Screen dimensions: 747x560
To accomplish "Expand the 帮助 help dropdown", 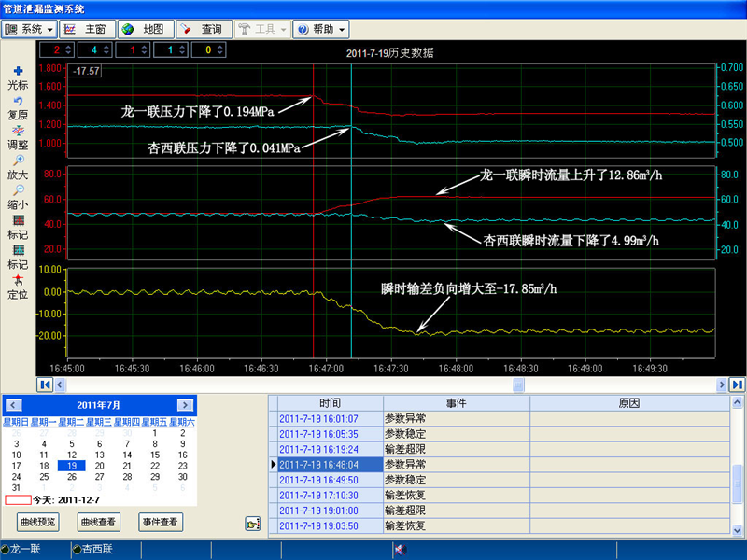I will (321, 30).
